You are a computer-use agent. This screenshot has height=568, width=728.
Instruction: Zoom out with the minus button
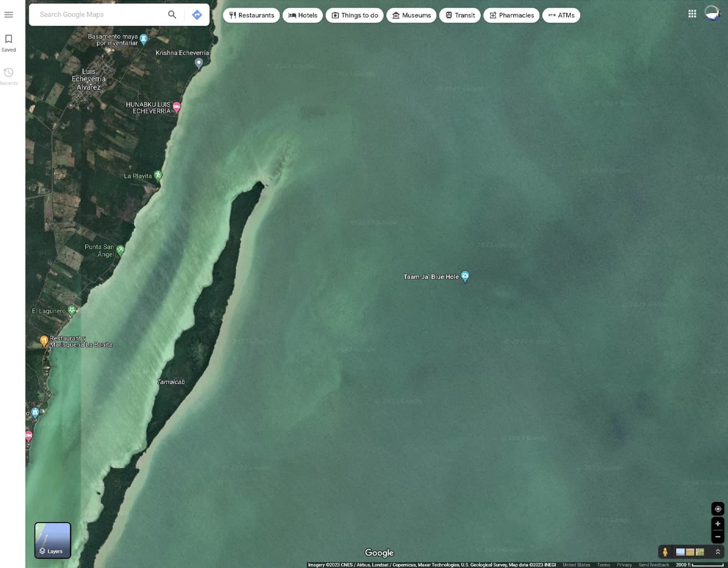point(718,536)
